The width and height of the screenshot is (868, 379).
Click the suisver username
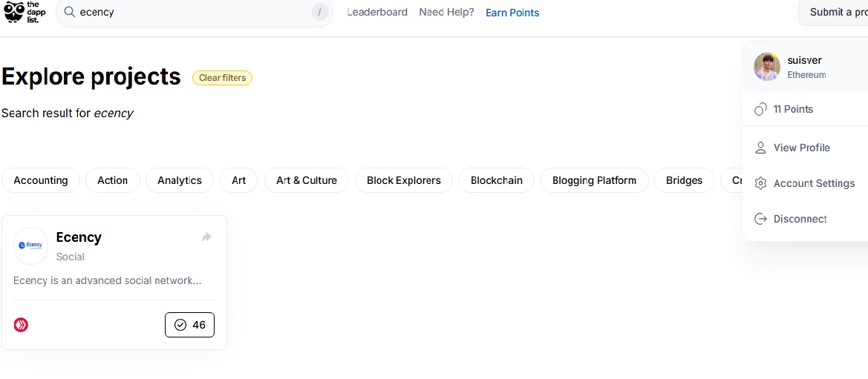[x=804, y=60]
